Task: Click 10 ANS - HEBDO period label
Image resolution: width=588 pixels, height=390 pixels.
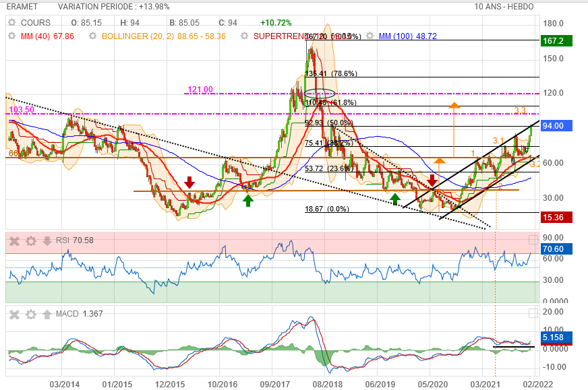Action: [504, 7]
